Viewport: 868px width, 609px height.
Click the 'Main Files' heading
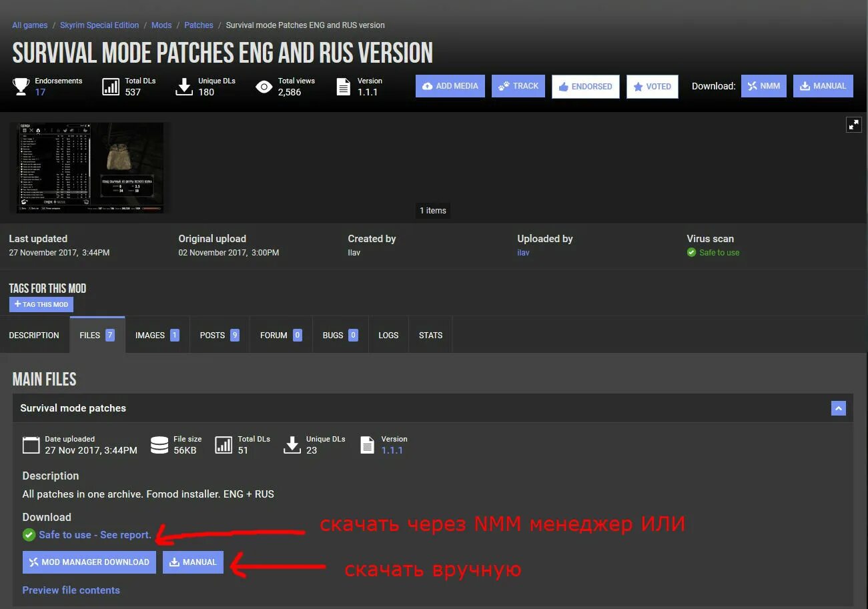click(x=45, y=380)
